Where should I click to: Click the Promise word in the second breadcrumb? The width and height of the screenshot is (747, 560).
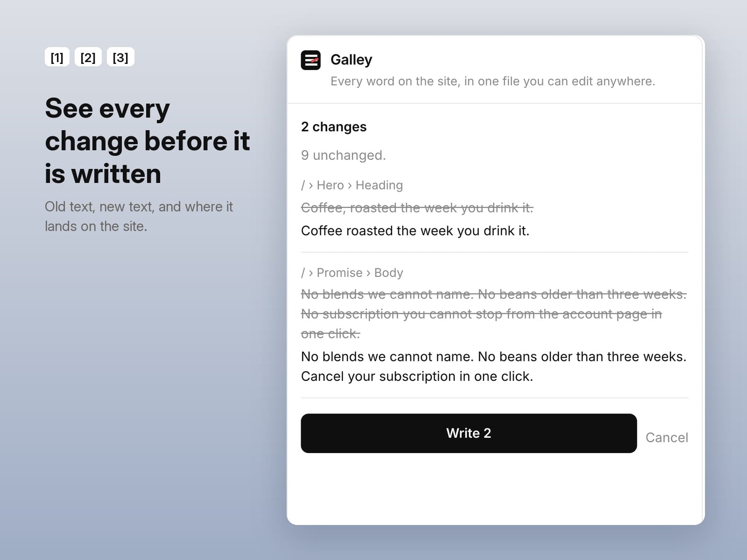tap(339, 273)
